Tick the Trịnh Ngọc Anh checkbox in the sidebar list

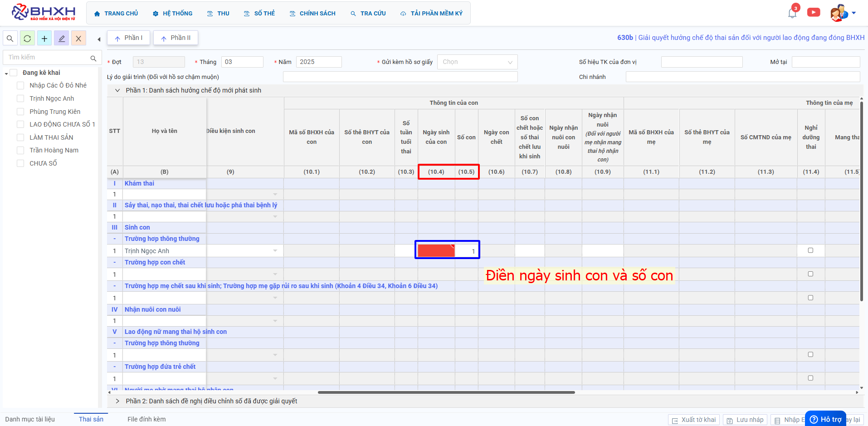(x=20, y=98)
